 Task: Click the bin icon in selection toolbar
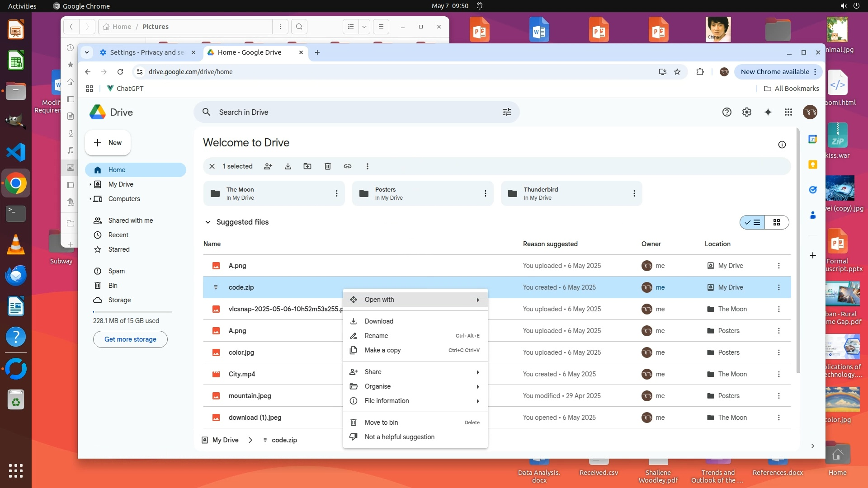tap(328, 166)
